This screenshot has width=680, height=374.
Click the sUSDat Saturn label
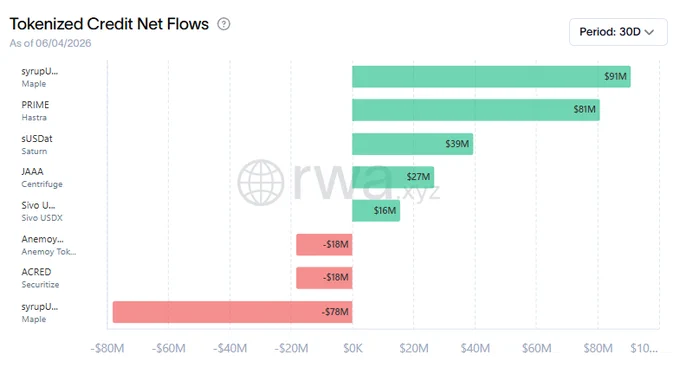click(37, 144)
